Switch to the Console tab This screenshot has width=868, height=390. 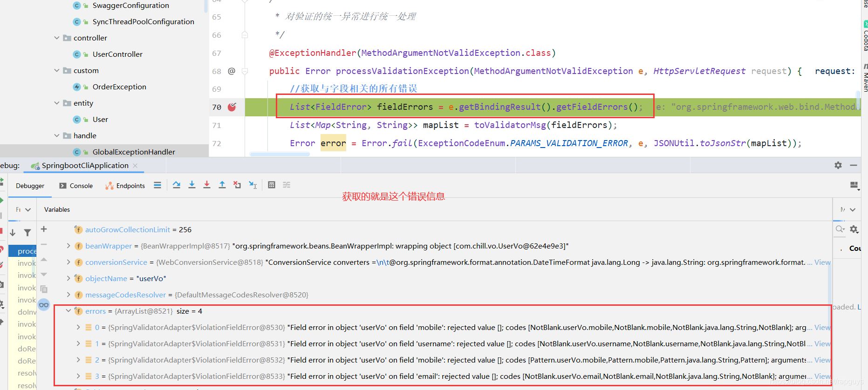coord(76,186)
